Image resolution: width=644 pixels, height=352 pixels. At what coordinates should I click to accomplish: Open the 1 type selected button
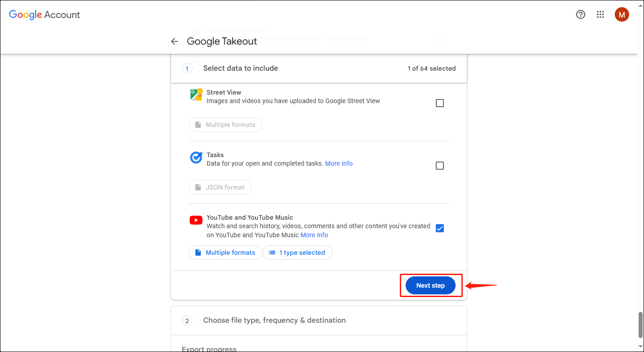(x=297, y=253)
